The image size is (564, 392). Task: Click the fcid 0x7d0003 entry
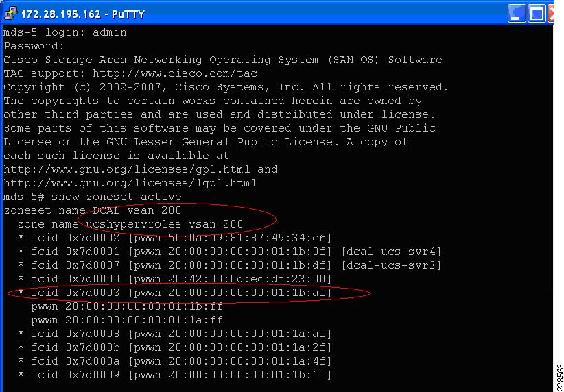(x=175, y=292)
